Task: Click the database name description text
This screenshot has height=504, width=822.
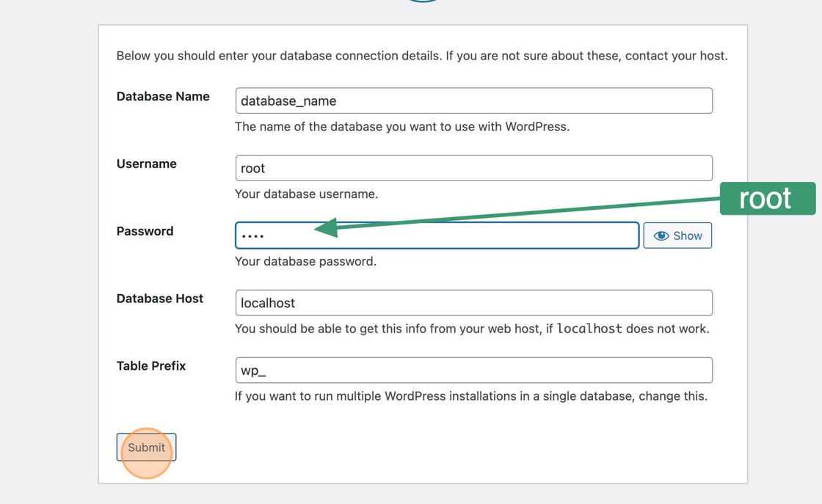Action: (402, 127)
